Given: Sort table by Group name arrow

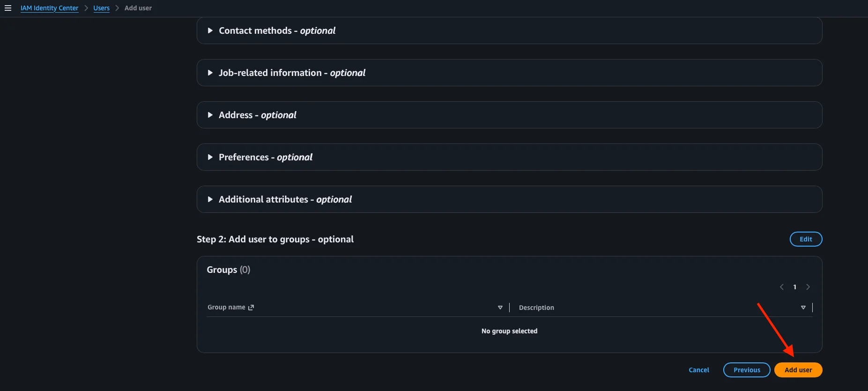Looking at the screenshot, I should [x=500, y=308].
